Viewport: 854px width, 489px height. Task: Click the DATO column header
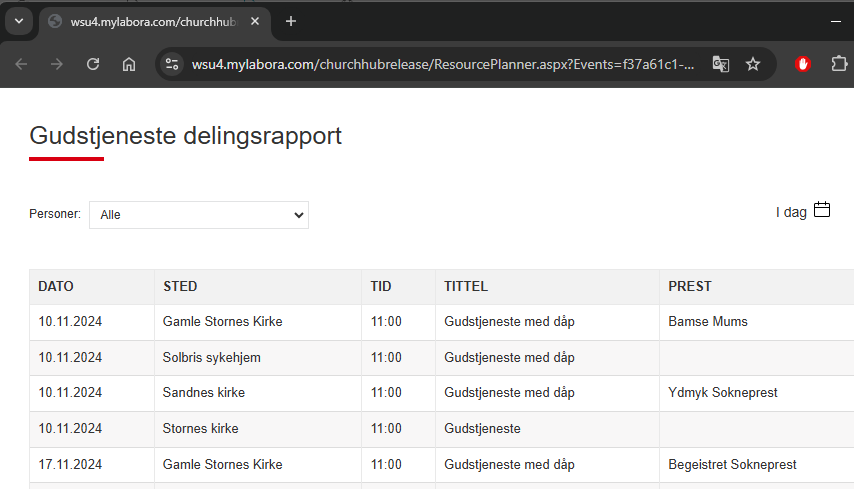[x=56, y=286]
